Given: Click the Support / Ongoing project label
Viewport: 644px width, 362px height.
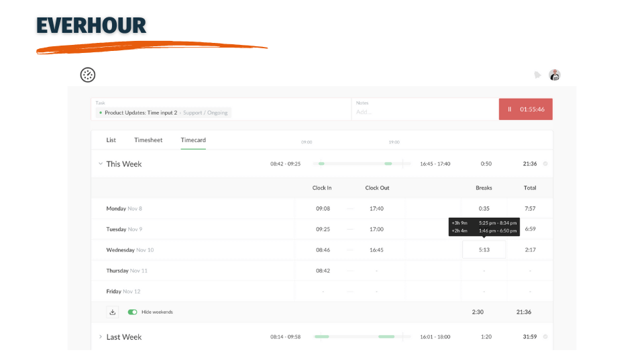Looking at the screenshot, I should (x=205, y=113).
